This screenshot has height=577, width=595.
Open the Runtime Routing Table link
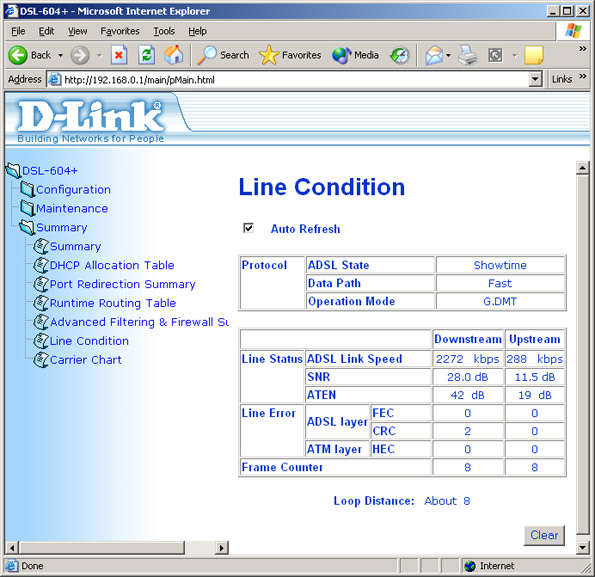113,303
